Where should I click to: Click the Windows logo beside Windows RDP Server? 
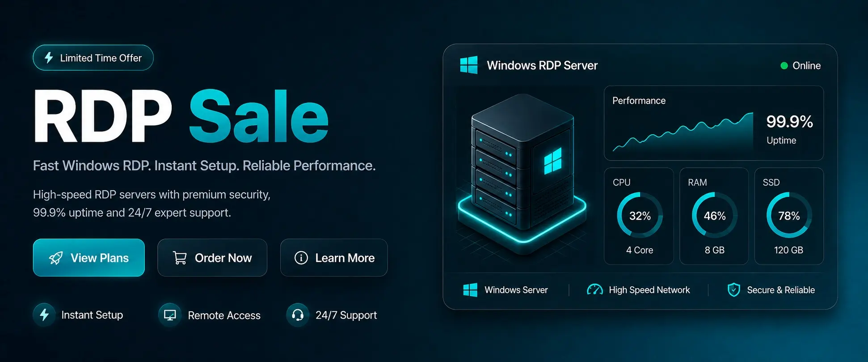(x=469, y=65)
